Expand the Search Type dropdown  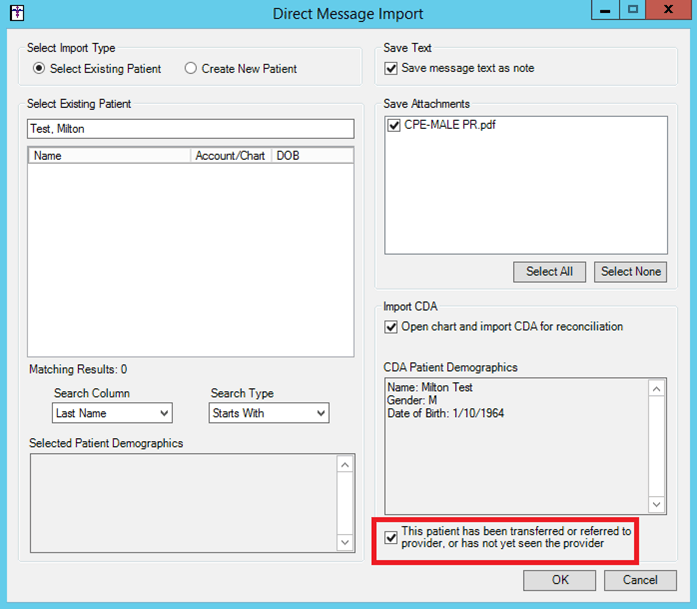[269, 413]
